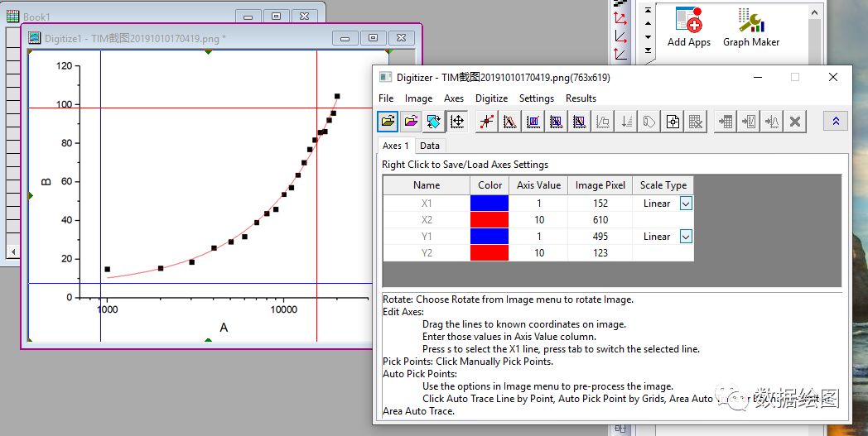The width and height of the screenshot is (868, 436).
Task: Switch to the Data tab
Action: 430,146
